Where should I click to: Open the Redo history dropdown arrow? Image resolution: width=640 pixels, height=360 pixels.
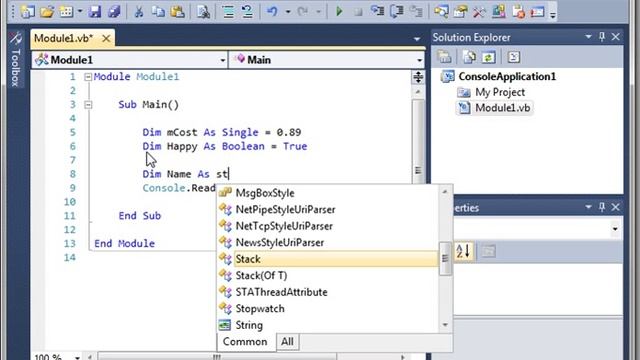coord(318,12)
